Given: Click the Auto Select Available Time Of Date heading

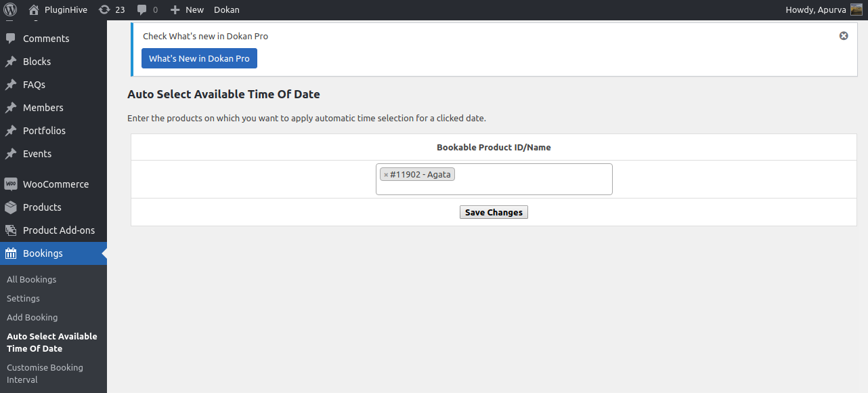Looking at the screenshot, I should click(x=223, y=94).
